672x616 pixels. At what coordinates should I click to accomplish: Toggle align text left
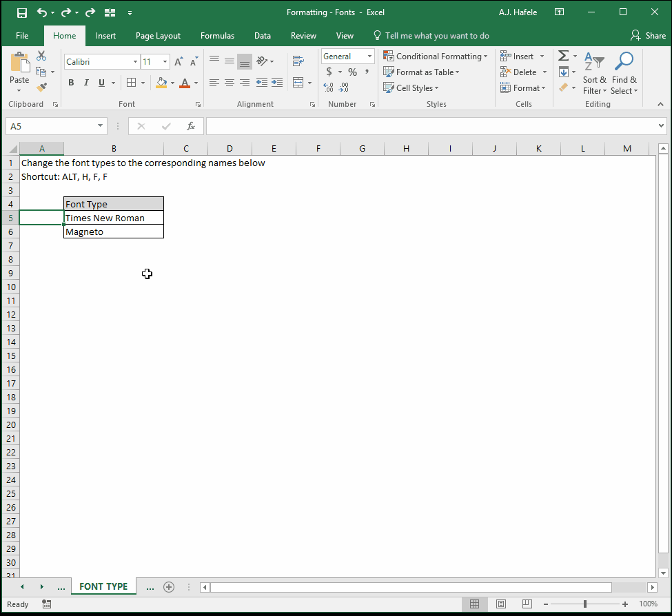pyautogui.click(x=214, y=82)
